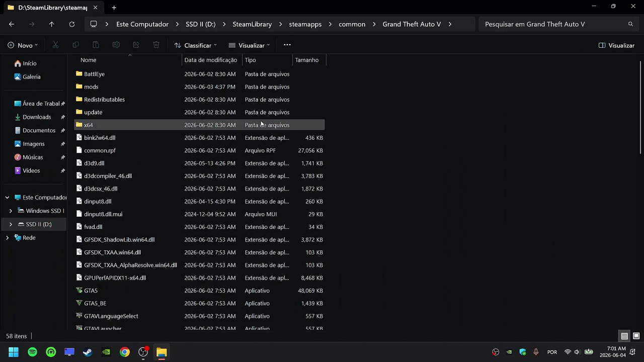
Task: Open chevron after Grand Theft Auto V breadcrumb
Action: click(450, 24)
